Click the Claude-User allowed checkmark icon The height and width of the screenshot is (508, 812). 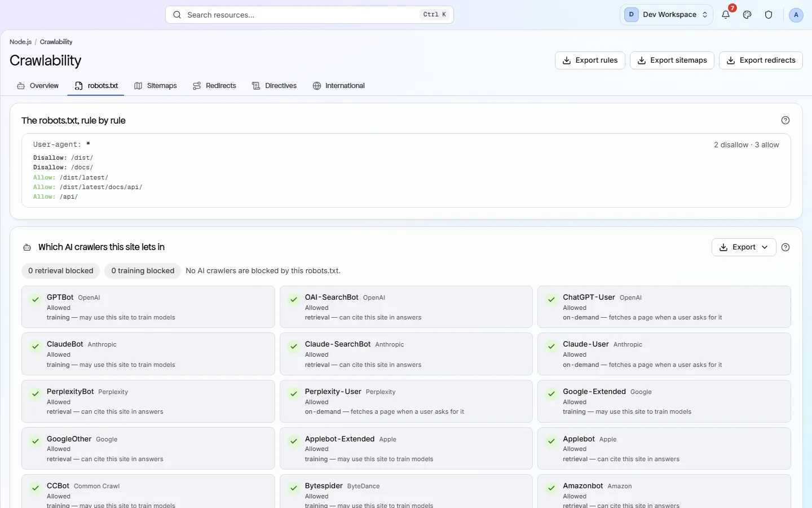[551, 346]
